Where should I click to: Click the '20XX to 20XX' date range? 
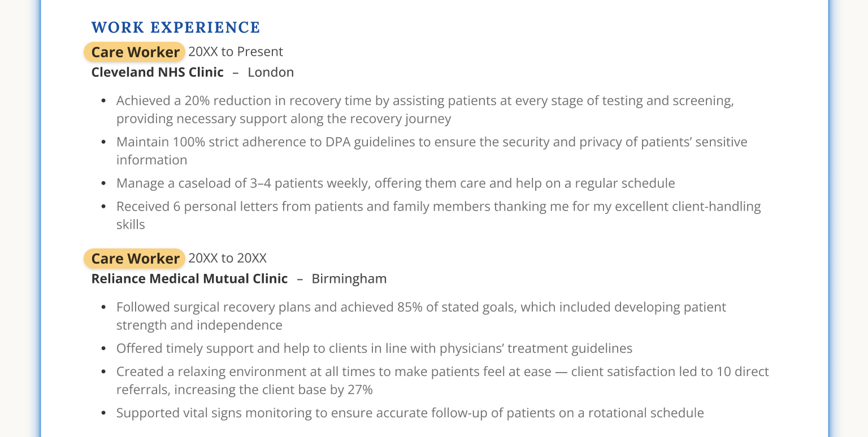pos(227,259)
